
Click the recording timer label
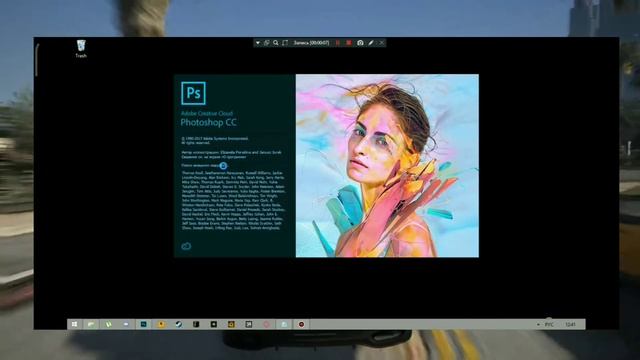coord(311,43)
